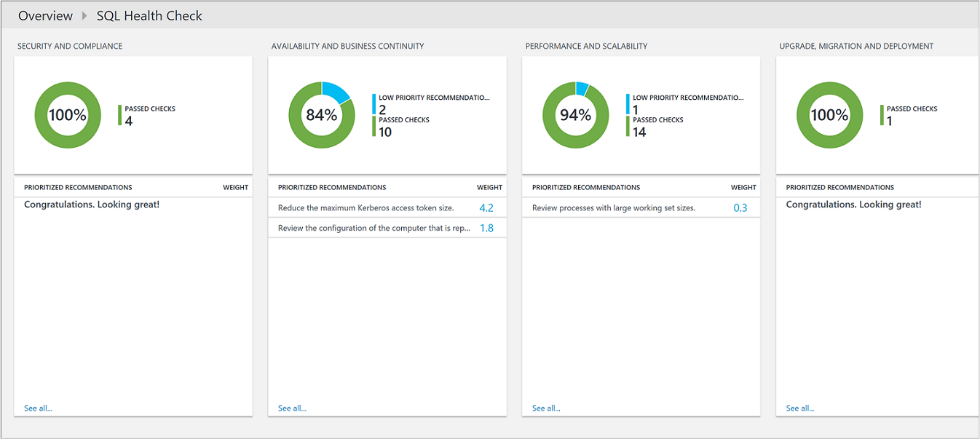The width and height of the screenshot is (980, 439).
Task: Navigate back via the Overview breadcrumb
Action: coord(45,15)
